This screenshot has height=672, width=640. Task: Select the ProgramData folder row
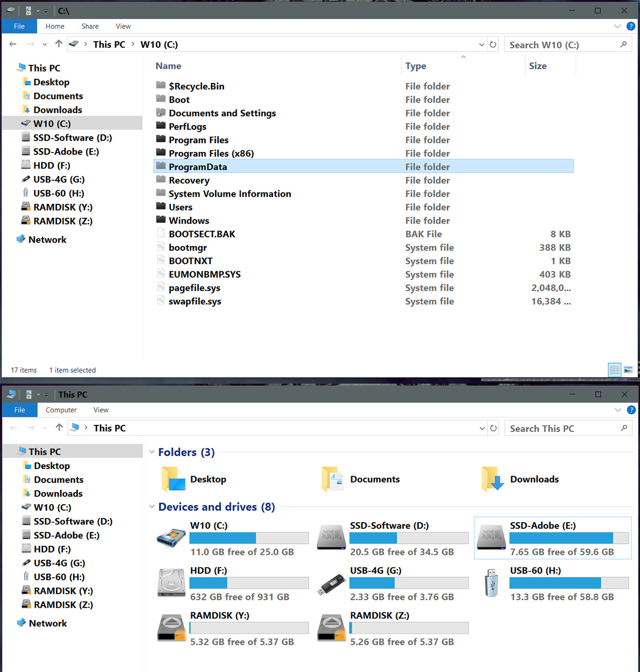[363, 166]
